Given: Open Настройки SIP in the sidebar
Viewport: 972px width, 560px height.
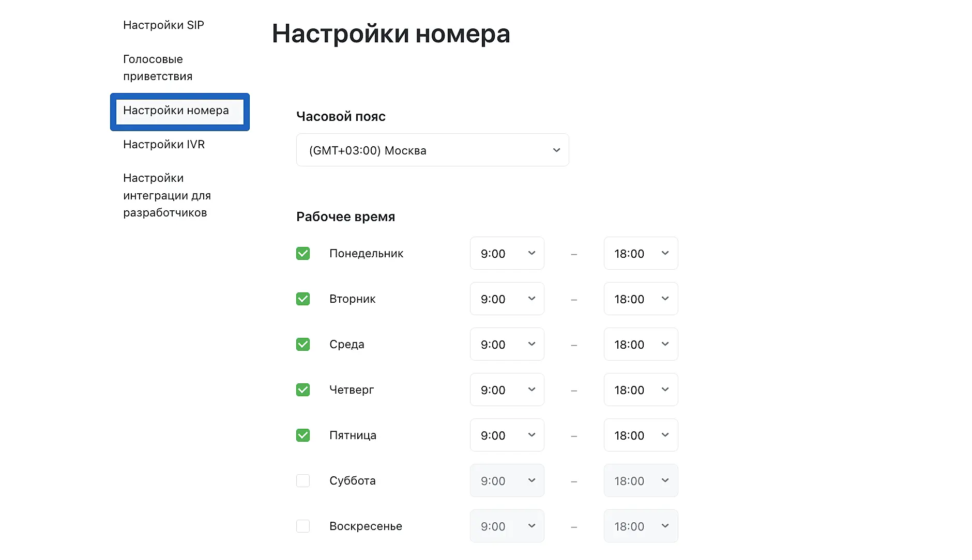Looking at the screenshot, I should [x=163, y=25].
